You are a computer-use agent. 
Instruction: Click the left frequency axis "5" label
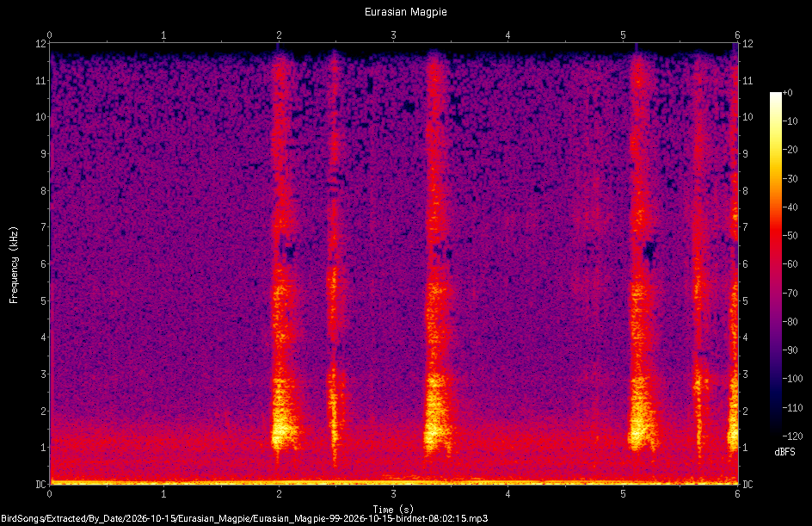(x=44, y=300)
